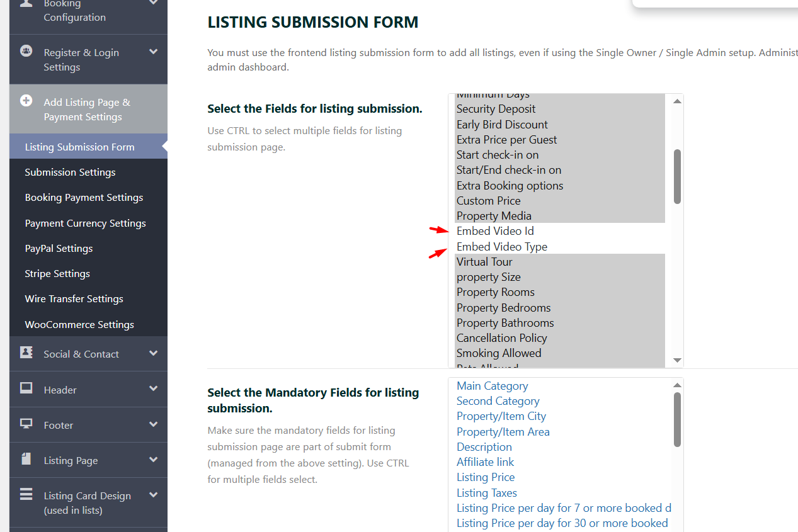Open WooCommerce Settings page
Screen dimensions: 798x532
click(79, 325)
